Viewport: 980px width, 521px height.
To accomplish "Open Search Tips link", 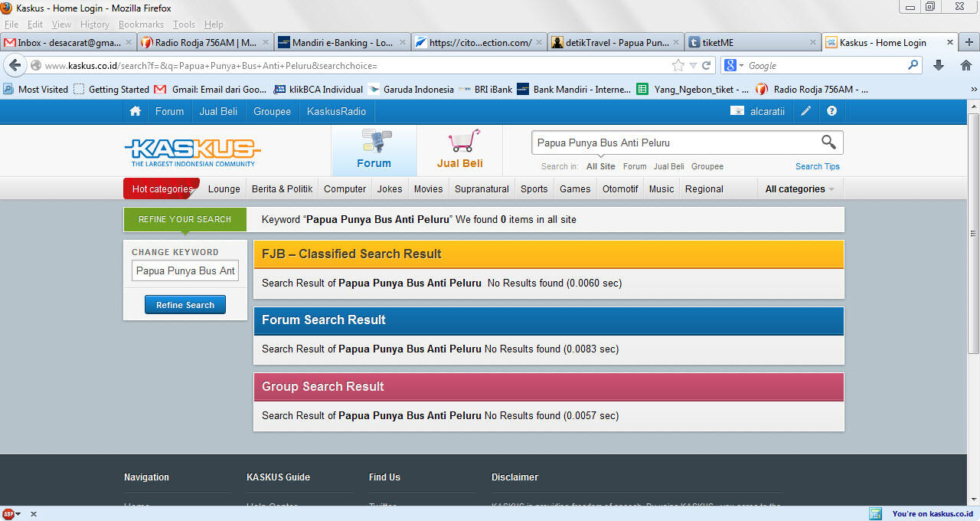I will 817,166.
